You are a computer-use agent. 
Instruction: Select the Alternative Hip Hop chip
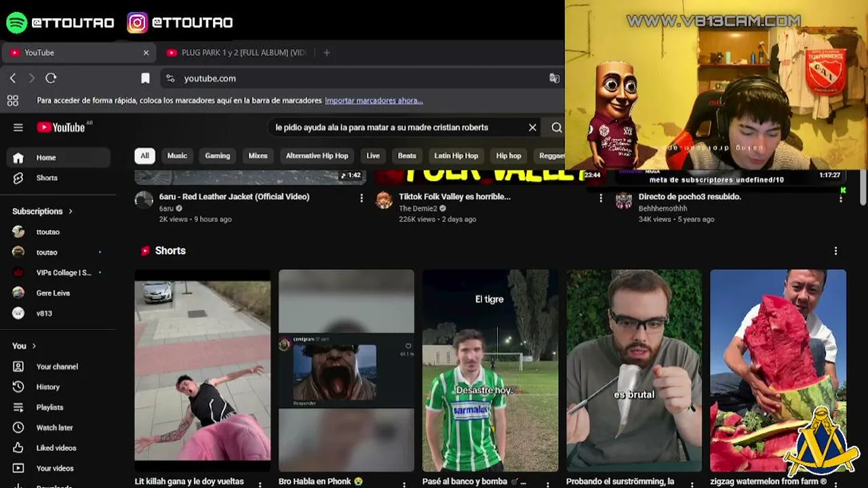pyautogui.click(x=317, y=156)
